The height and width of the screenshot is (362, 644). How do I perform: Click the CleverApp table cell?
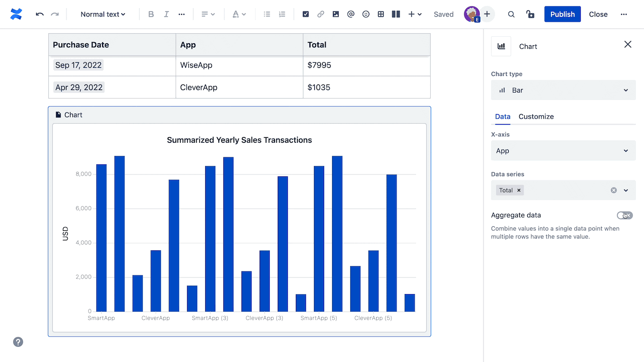[x=239, y=87]
